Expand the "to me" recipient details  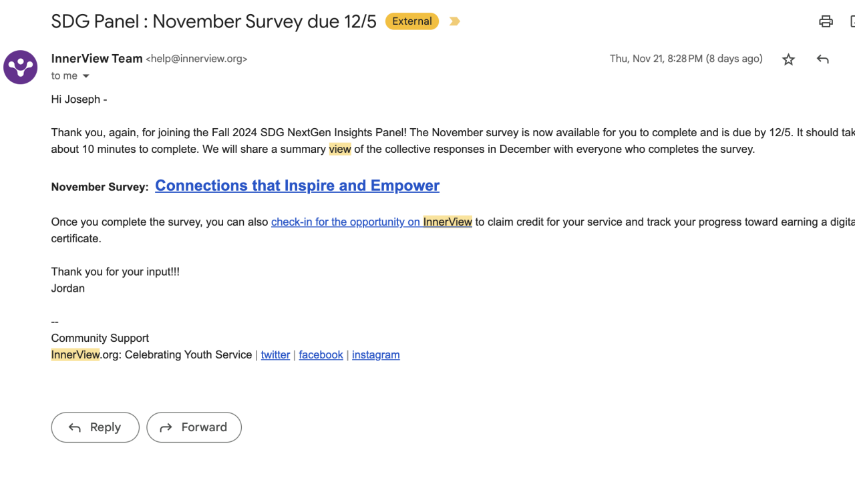[x=85, y=76]
